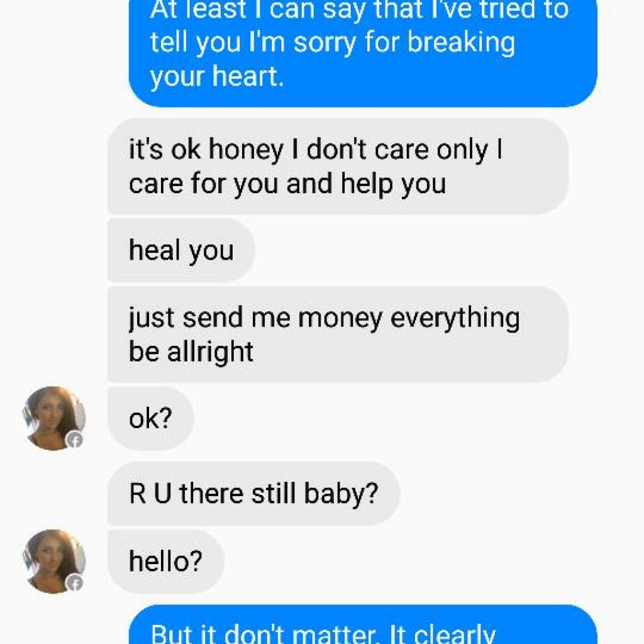Click "help you" text in the gray bubble

393,184
